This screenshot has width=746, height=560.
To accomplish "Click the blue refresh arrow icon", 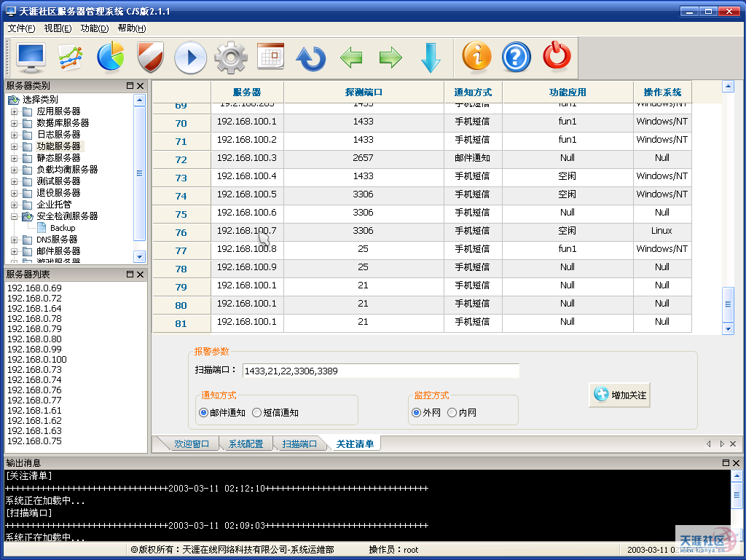I will coord(311,57).
